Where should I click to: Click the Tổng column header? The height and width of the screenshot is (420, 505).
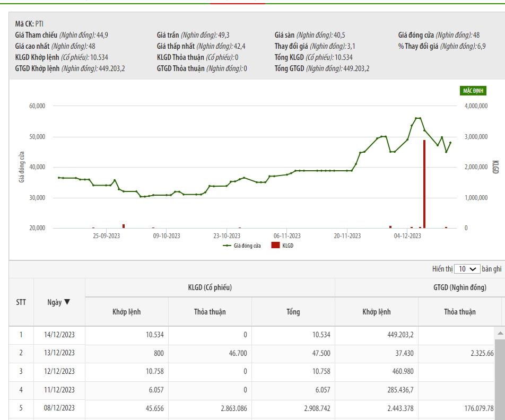pos(293,312)
